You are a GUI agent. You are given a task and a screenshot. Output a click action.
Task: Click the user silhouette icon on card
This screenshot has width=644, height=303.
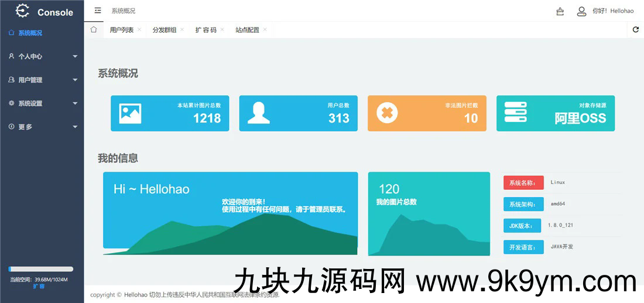point(258,113)
